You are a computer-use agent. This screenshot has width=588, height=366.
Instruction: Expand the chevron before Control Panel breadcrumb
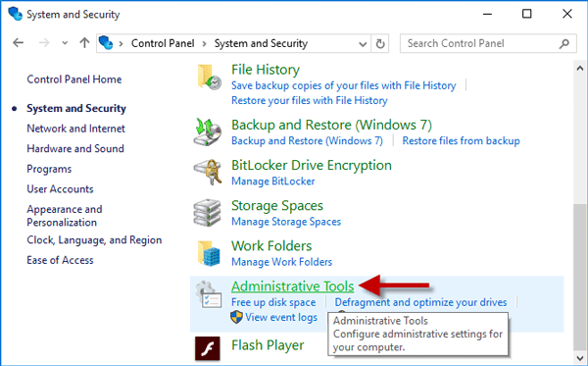[121, 44]
